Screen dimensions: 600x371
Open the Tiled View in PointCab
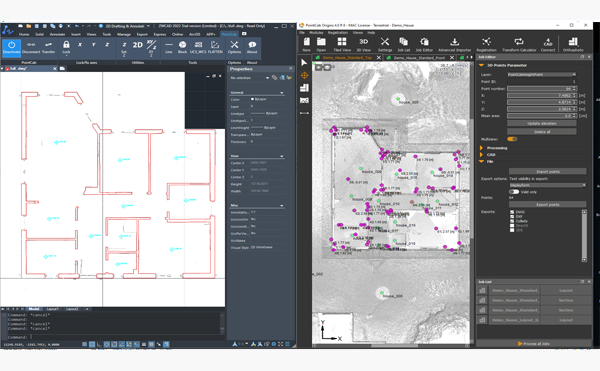click(x=342, y=45)
